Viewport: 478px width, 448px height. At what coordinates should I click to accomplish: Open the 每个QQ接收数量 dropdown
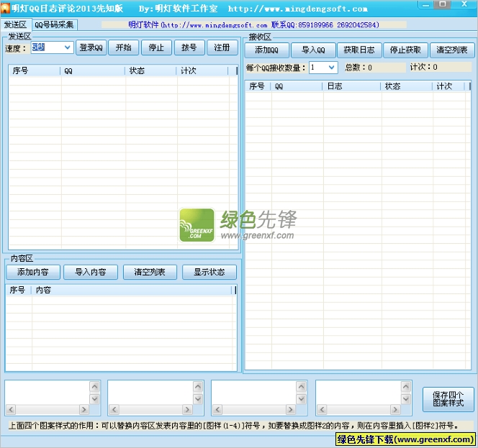tap(332, 68)
